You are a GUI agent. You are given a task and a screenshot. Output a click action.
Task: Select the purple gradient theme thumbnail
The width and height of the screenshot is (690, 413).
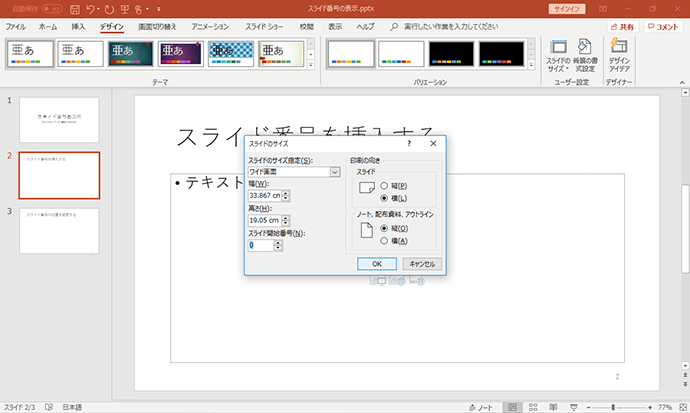[181, 54]
